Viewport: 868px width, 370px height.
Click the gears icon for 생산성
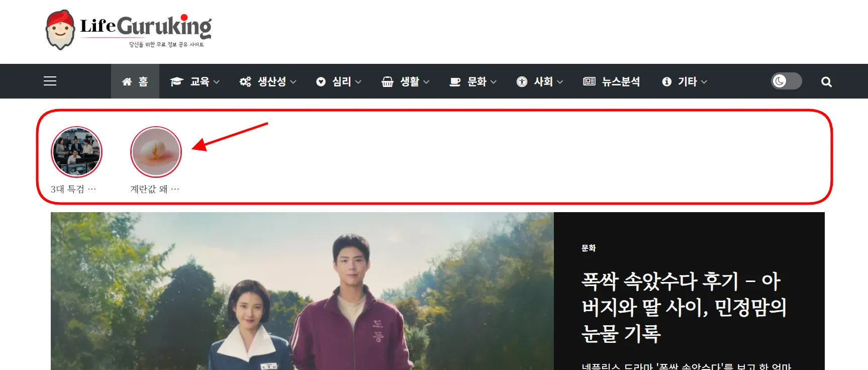tap(245, 81)
